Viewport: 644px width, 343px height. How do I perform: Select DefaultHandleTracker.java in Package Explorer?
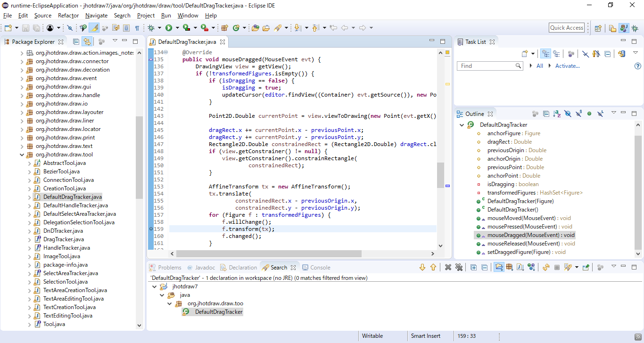[x=75, y=205]
